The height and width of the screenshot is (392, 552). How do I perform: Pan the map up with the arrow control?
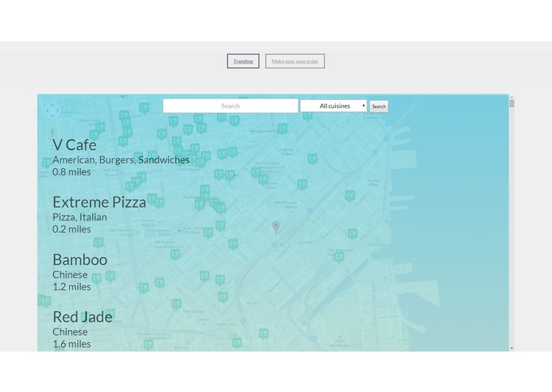pyautogui.click(x=52, y=105)
